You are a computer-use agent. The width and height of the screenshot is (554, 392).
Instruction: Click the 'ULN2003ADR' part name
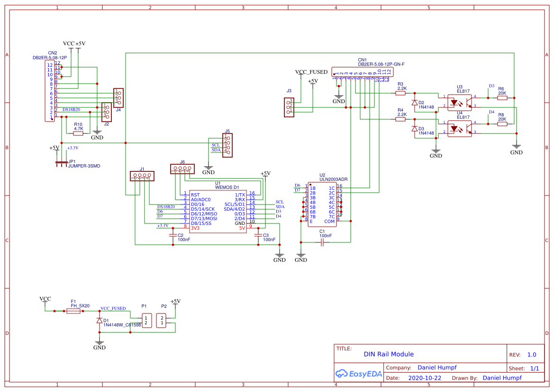coord(334,179)
